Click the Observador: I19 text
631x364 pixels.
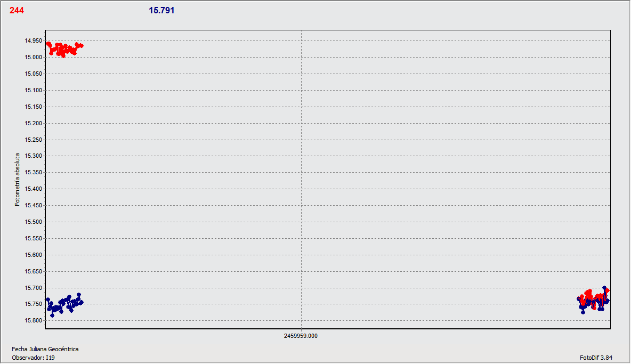click(33, 358)
